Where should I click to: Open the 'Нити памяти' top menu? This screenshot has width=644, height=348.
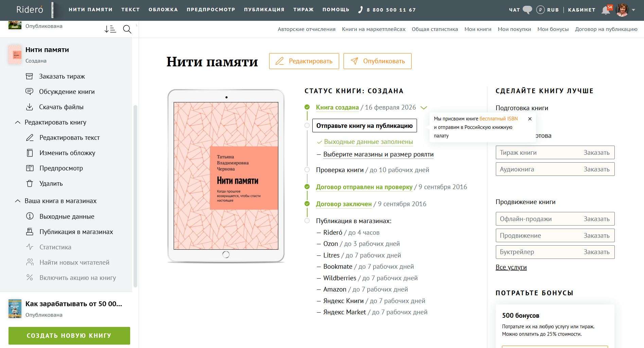(x=90, y=10)
